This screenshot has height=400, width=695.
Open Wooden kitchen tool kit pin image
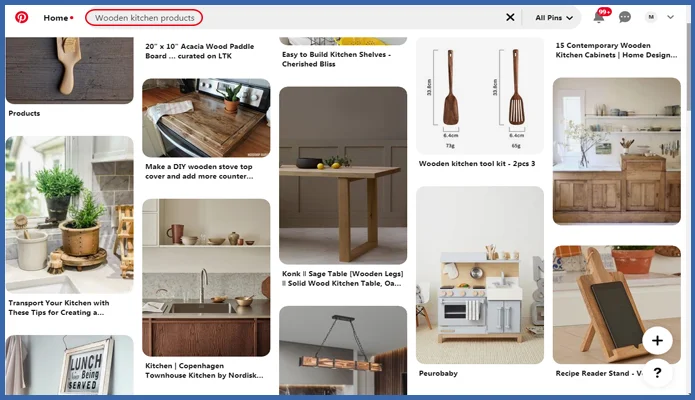click(480, 95)
